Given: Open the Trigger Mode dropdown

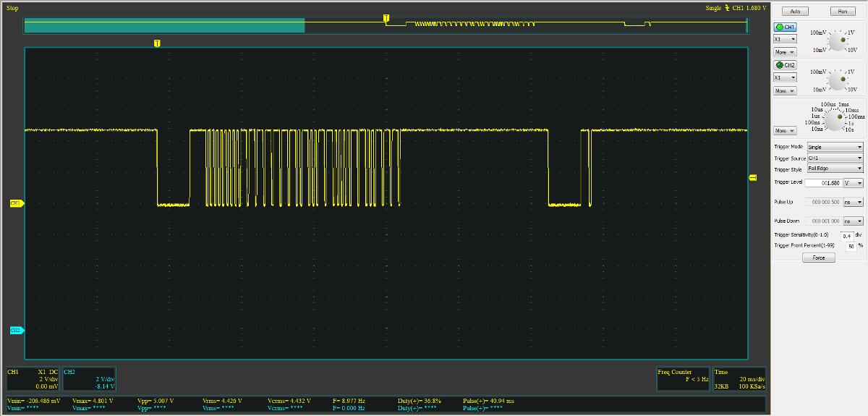Looking at the screenshot, I should (x=835, y=147).
